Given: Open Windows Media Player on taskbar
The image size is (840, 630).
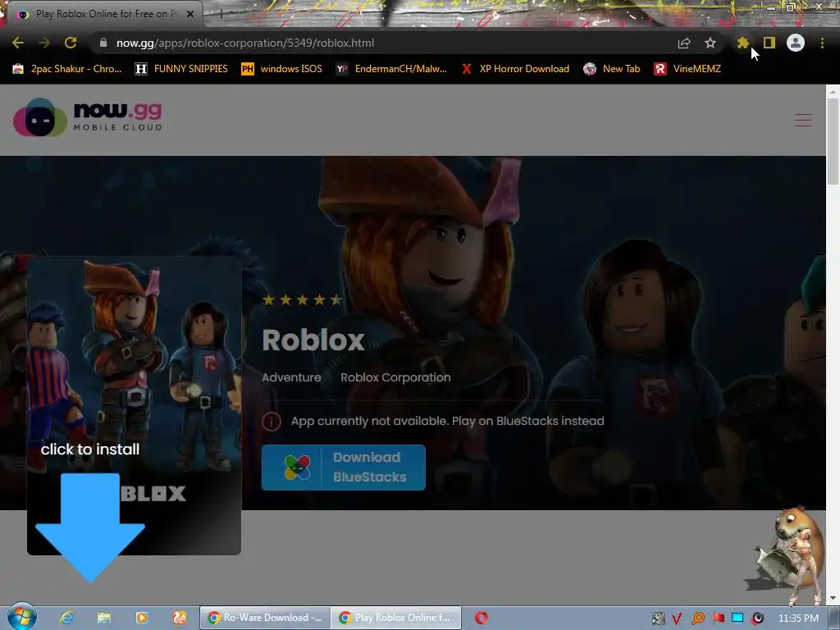Looking at the screenshot, I should 142,618.
